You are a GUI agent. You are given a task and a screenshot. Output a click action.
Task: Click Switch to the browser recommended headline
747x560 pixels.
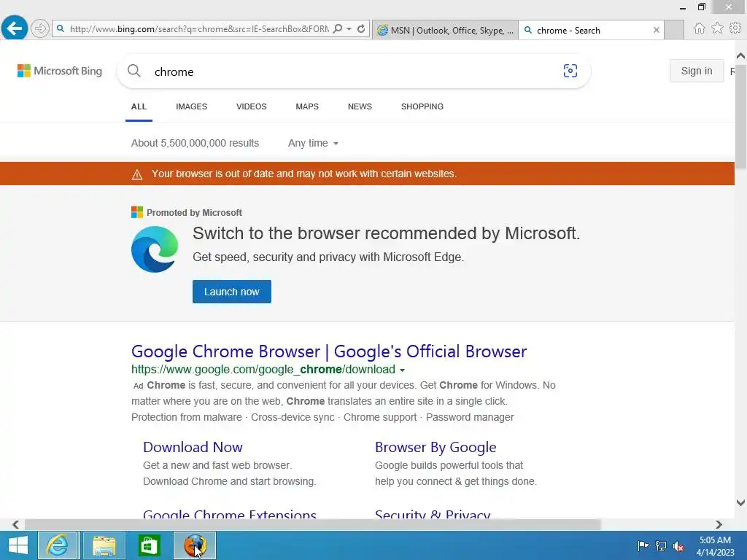[x=386, y=233]
